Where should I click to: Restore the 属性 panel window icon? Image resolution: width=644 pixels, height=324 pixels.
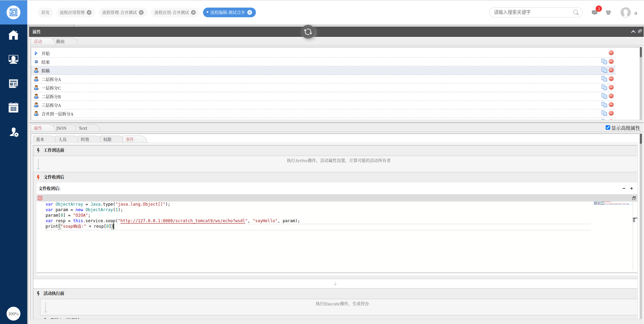[640, 31]
